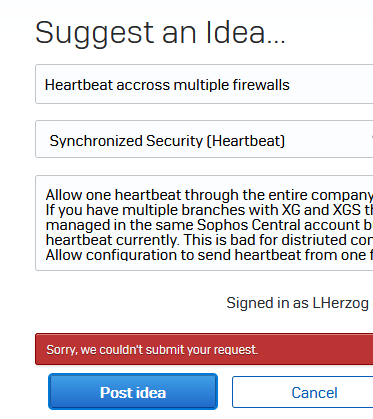Click the username 'LHerzog'
The image size is (373, 419).
click(340, 303)
